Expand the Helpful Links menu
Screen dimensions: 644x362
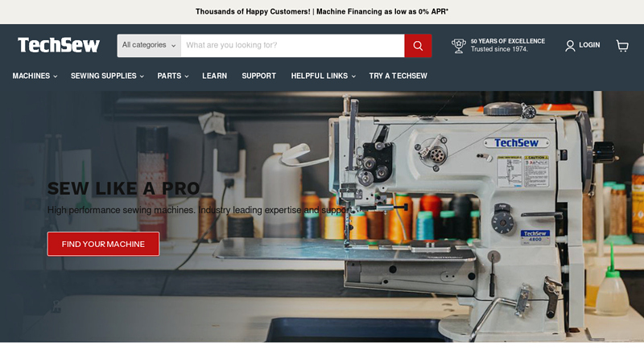click(323, 76)
